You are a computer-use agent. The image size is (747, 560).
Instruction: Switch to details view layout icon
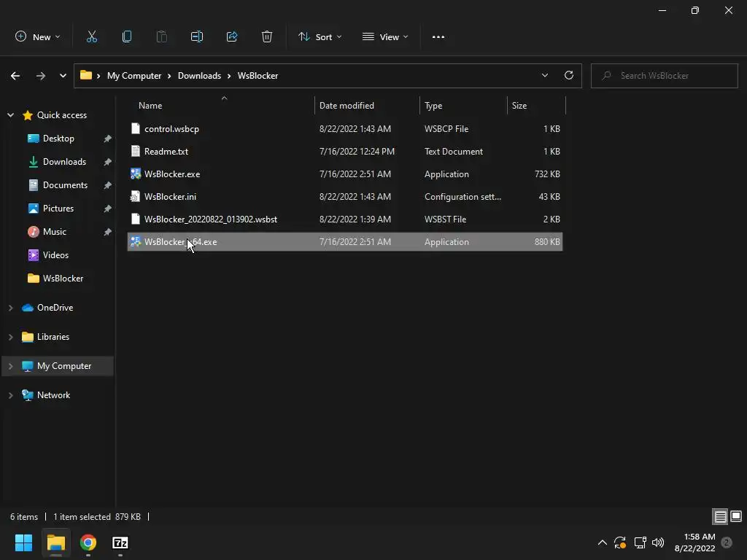[x=720, y=517]
